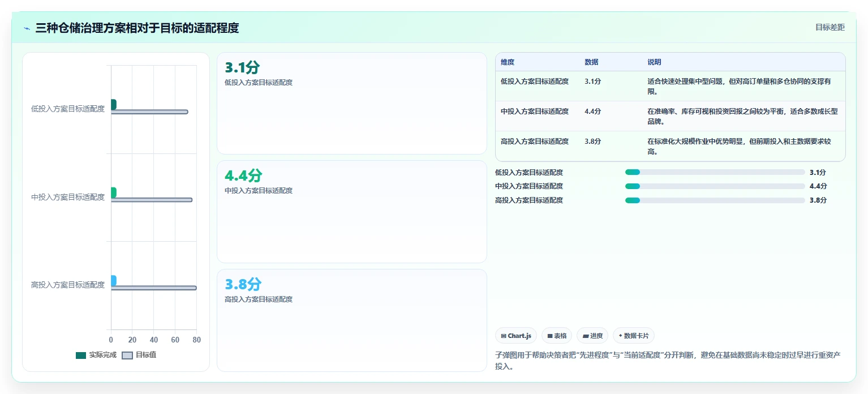
Task: Click the 3.8分 table data cell
Action: [592, 142]
